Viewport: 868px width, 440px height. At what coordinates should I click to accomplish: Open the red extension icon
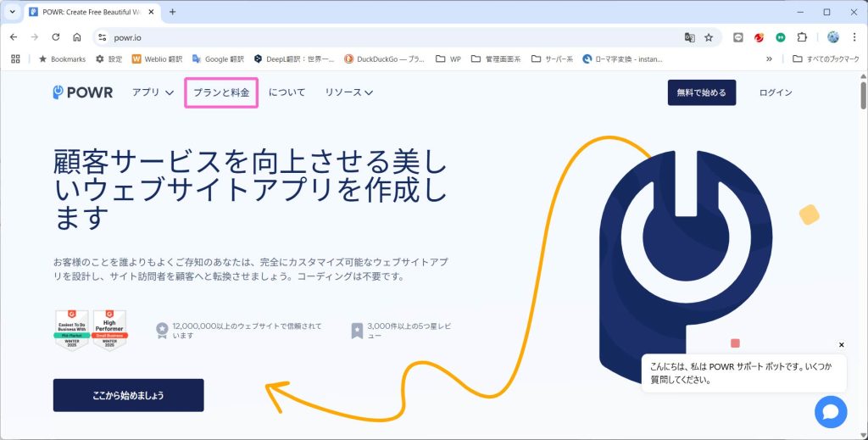(x=759, y=37)
